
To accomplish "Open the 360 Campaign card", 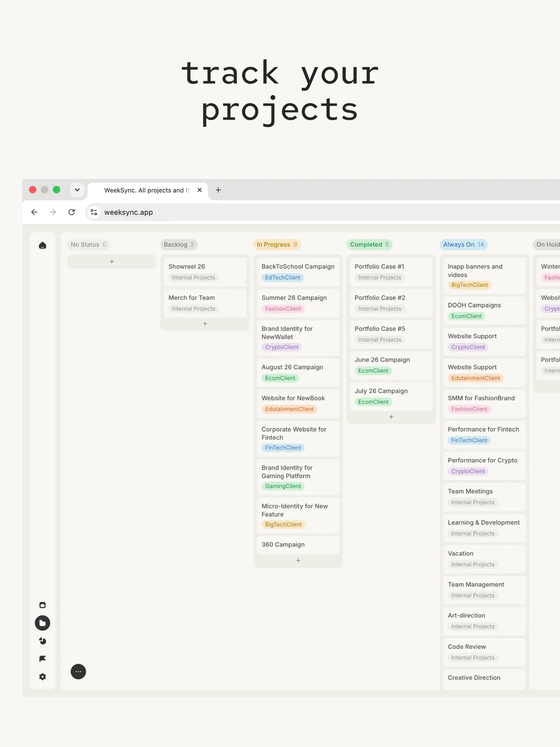I will tap(298, 545).
